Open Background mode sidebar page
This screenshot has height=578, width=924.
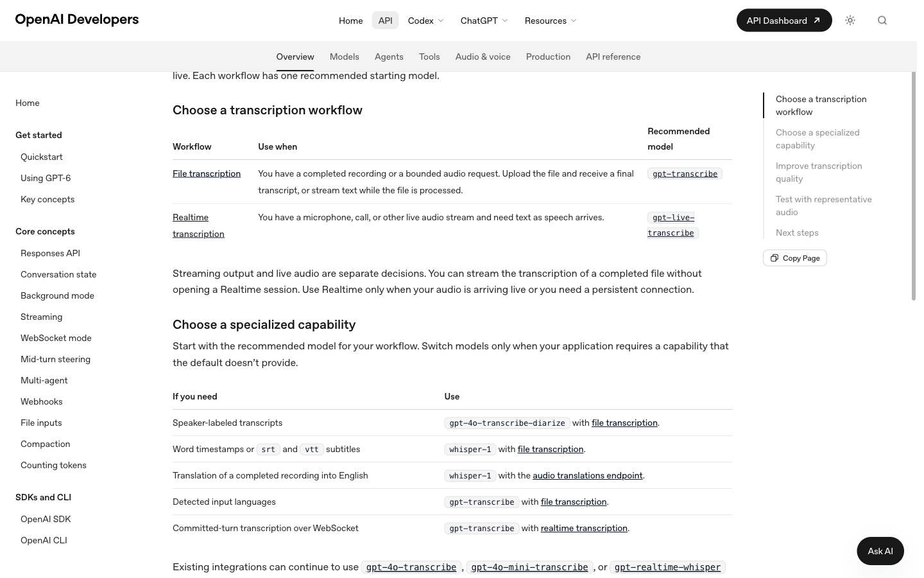57,295
